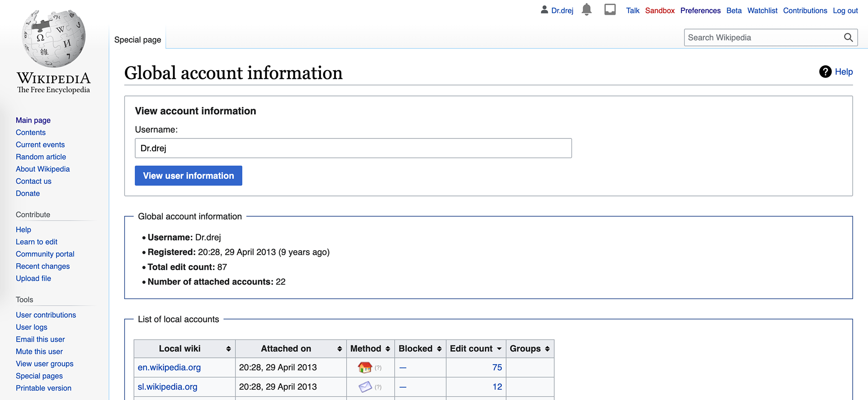Open Contents in the sidebar
The width and height of the screenshot is (868, 400).
pos(31,133)
